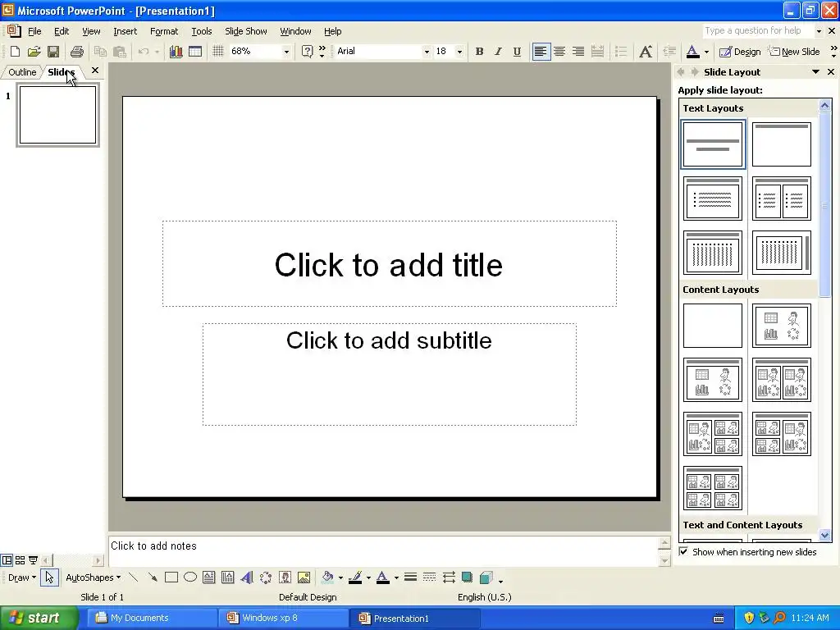840x630 pixels.
Task: Open the font size dropdown
Action: pos(459,52)
